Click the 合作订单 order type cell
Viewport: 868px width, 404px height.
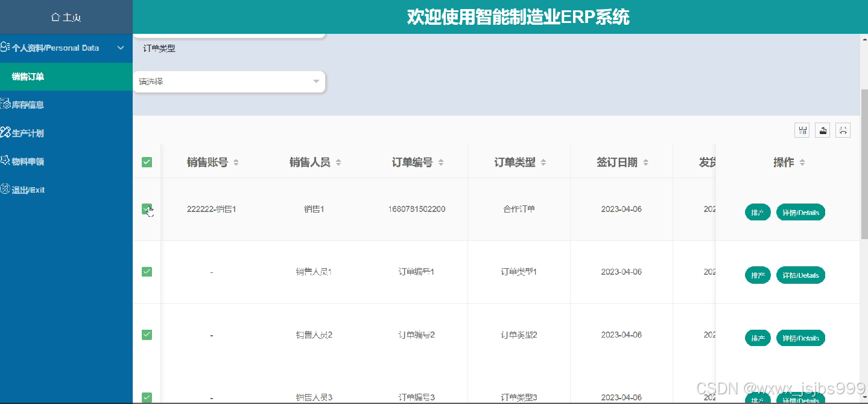[x=519, y=209]
